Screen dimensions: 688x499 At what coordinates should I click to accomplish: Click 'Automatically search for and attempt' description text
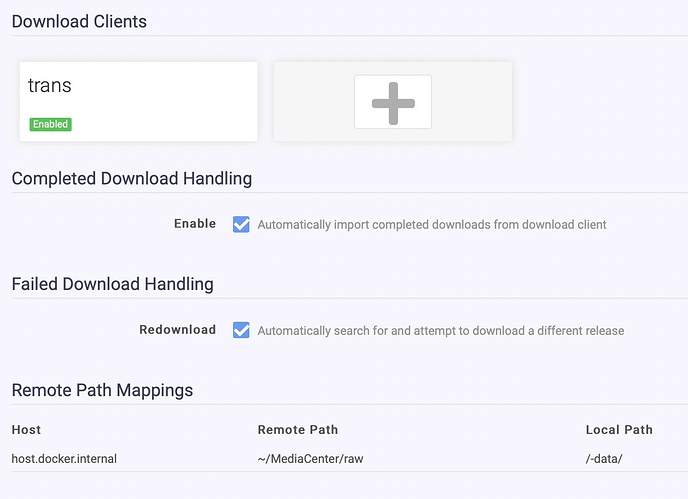pos(440,331)
